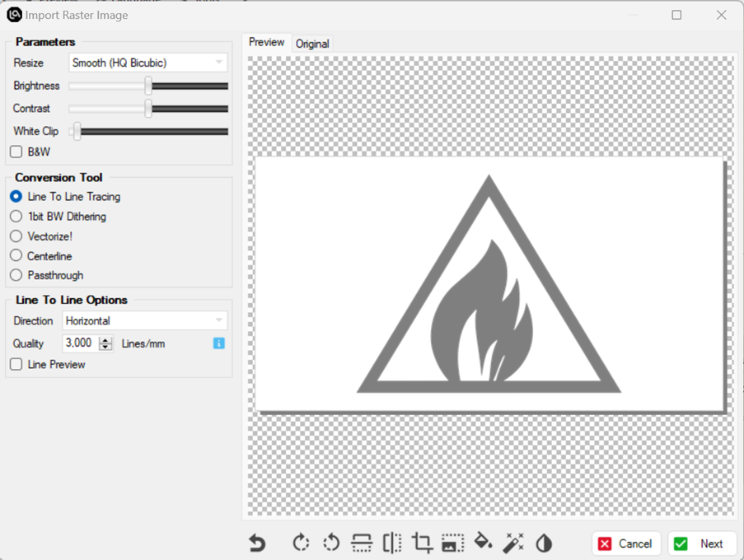Click the Next button

coord(702,544)
